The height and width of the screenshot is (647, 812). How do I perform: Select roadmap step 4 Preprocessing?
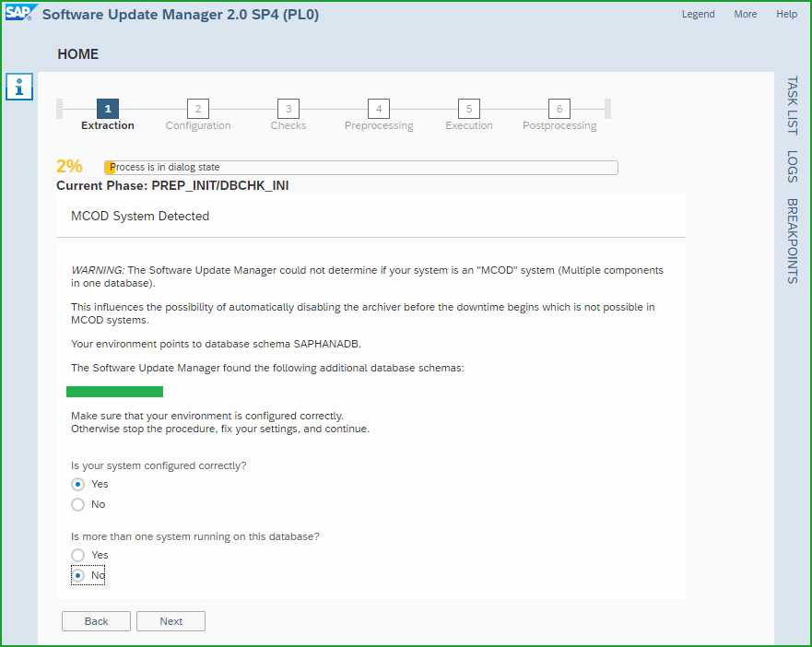click(x=379, y=109)
